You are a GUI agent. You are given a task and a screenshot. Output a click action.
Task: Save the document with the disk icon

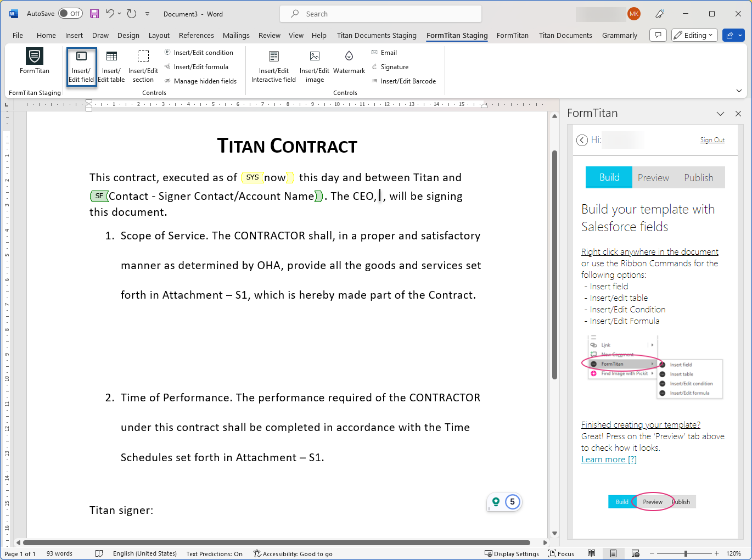94,14
